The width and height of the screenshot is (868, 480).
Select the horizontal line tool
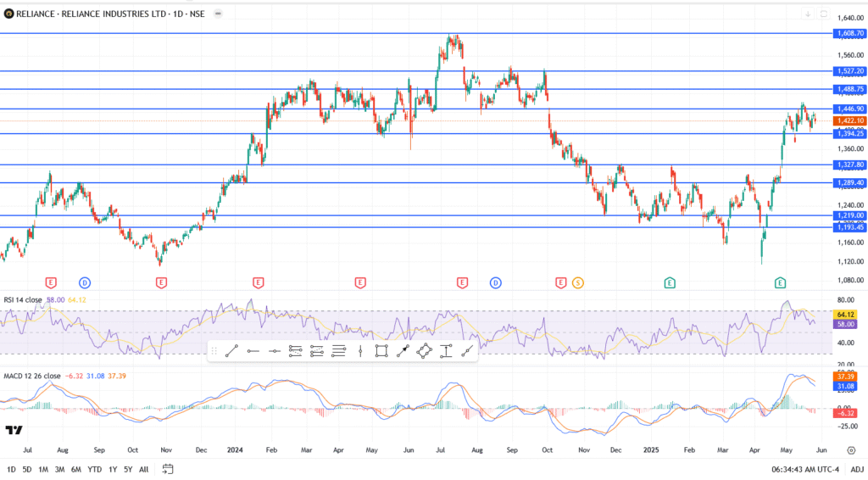(x=274, y=350)
